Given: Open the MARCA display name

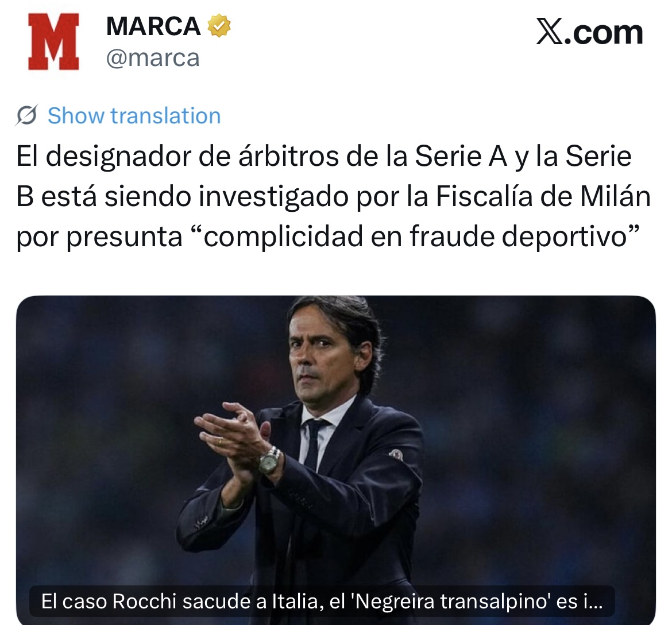Looking at the screenshot, I should coord(153,26).
